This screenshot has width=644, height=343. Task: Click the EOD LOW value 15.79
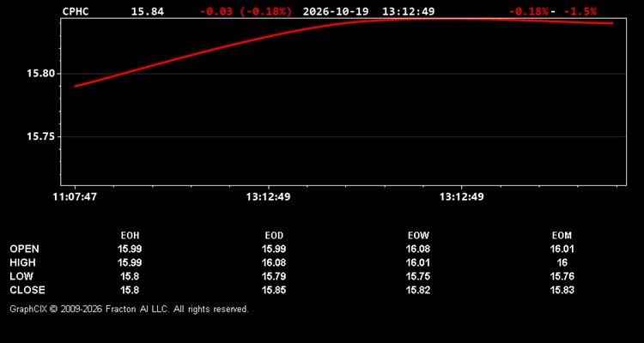pyautogui.click(x=274, y=276)
